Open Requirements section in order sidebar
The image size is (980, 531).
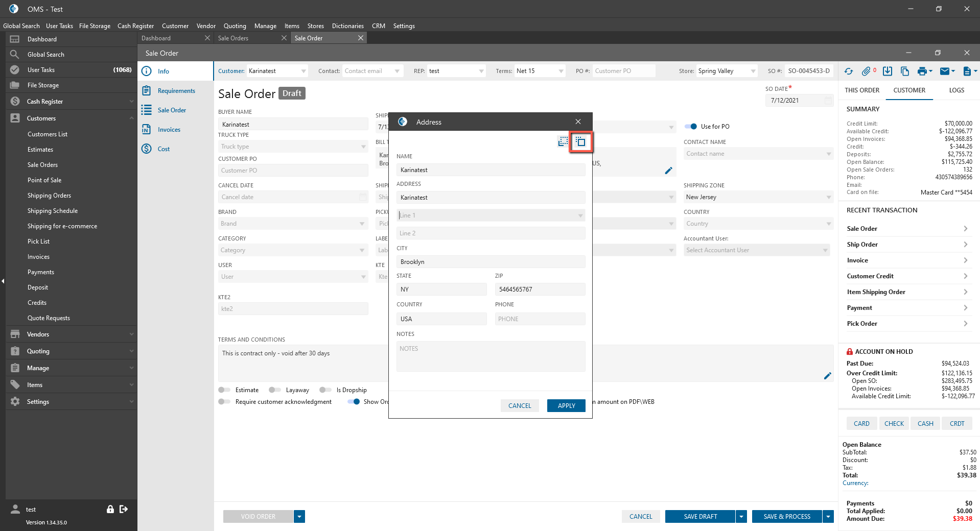coord(176,91)
